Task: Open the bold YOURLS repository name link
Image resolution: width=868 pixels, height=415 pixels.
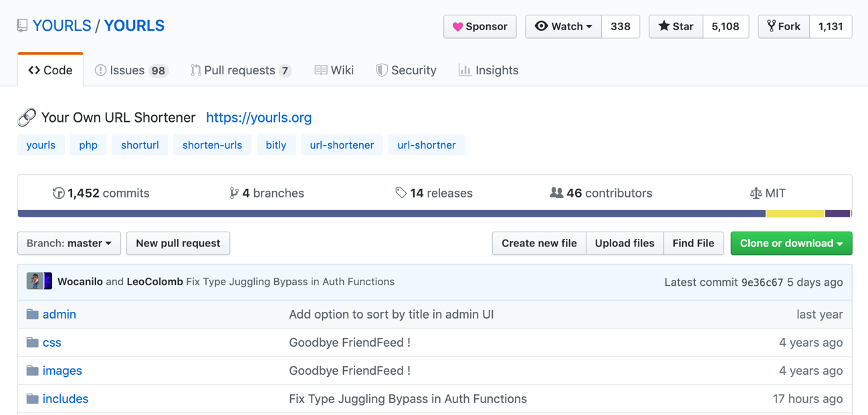Action: tap(134, 25)
